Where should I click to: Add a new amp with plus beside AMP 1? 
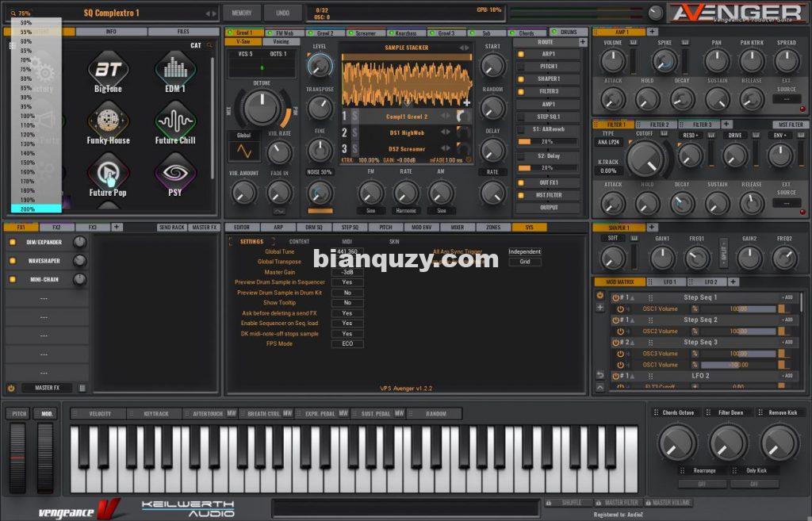[652, 32]
